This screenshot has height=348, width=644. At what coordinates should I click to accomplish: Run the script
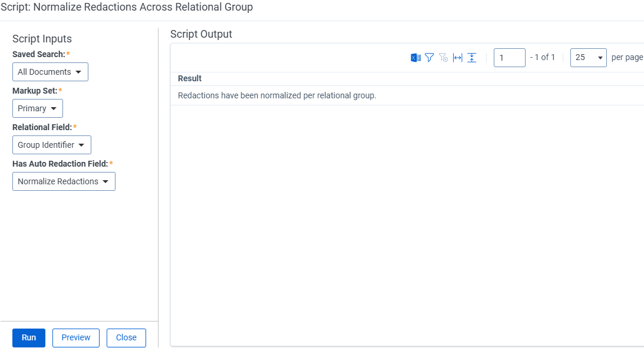pos(29,338)
